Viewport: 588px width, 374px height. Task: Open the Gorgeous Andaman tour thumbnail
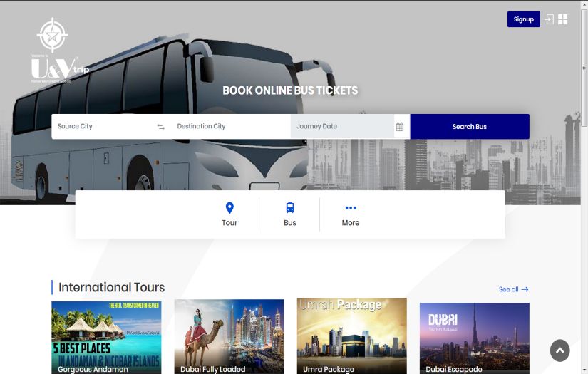[x=106, y=337]
